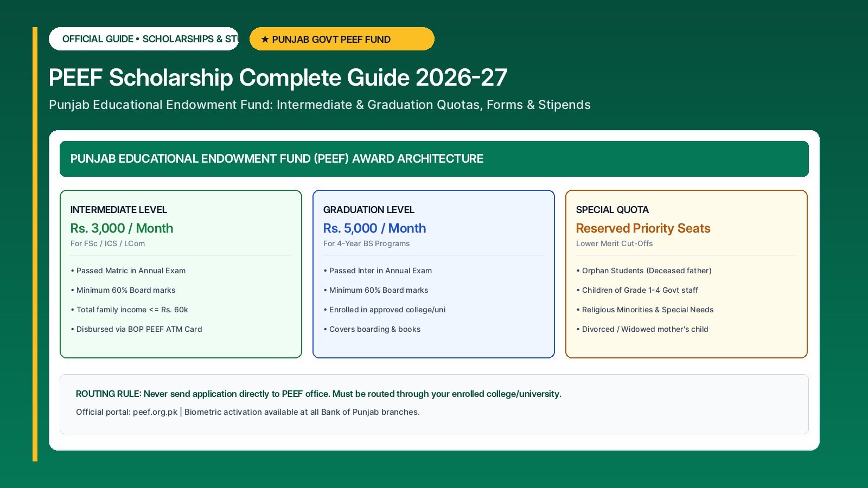
Task: Click Passed Inter in Annual Exam
Action: pyautogui.click(x=378, y=271)
